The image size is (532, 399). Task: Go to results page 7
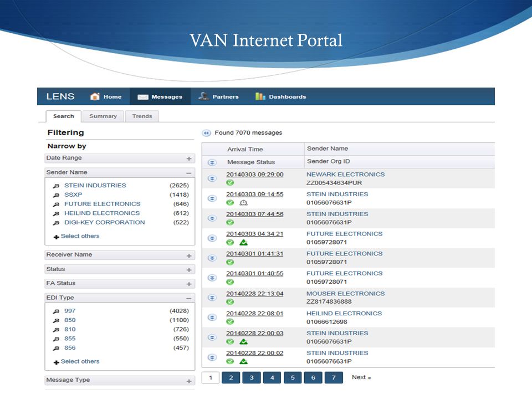click(334, 377)
